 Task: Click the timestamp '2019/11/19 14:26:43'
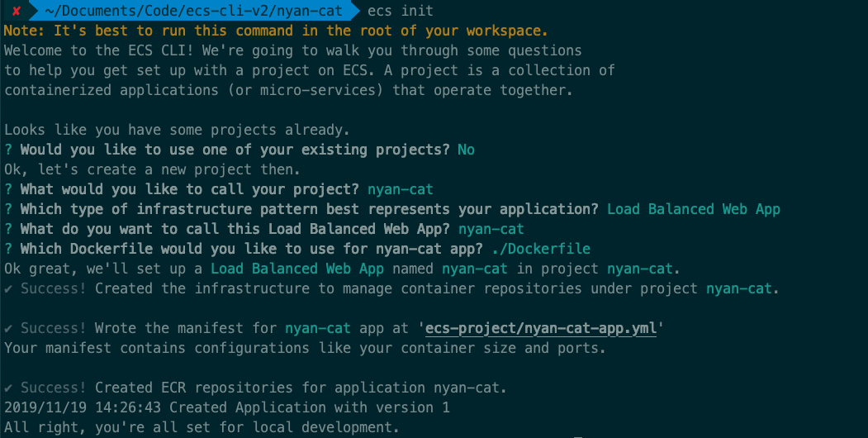[x=83, y=407]
